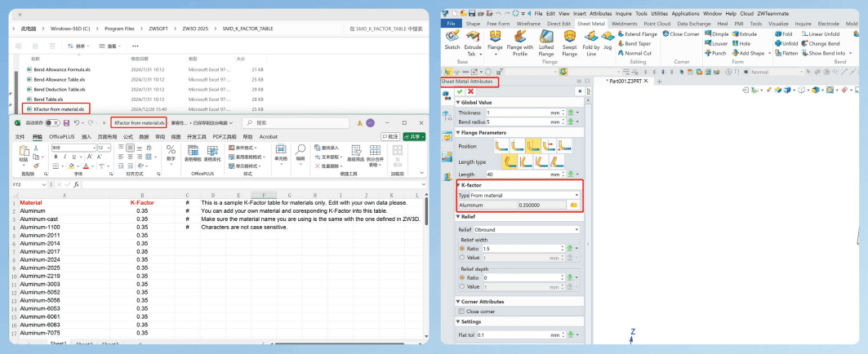Select the first Length type option
Viewport: 868px width, 354px height.
[x=510, y=161]
